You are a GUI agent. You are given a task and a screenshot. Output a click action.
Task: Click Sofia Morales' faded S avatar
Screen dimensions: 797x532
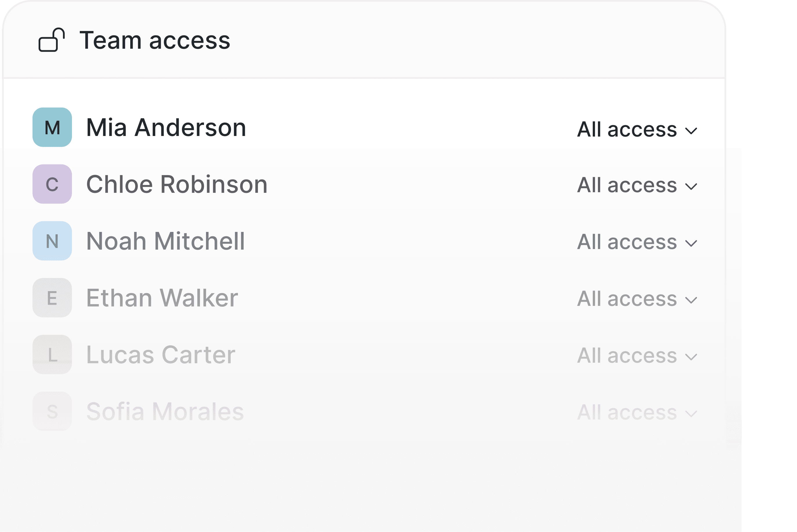pos(52,411)
